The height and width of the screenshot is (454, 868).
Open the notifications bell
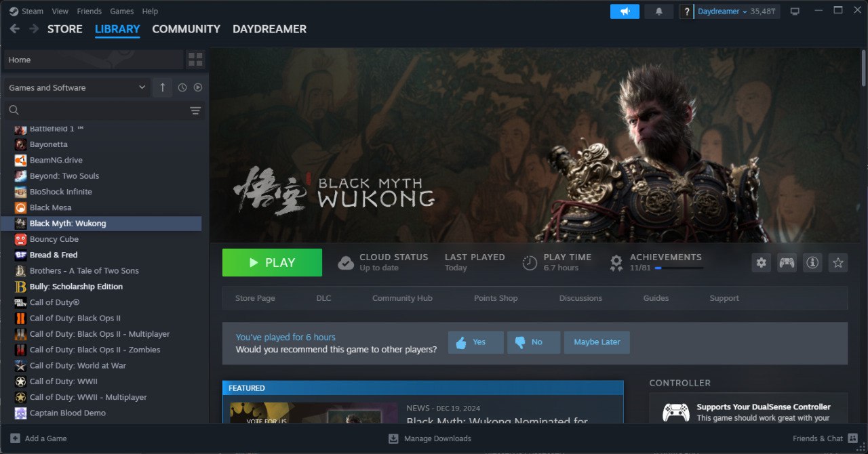coord(659,12)
